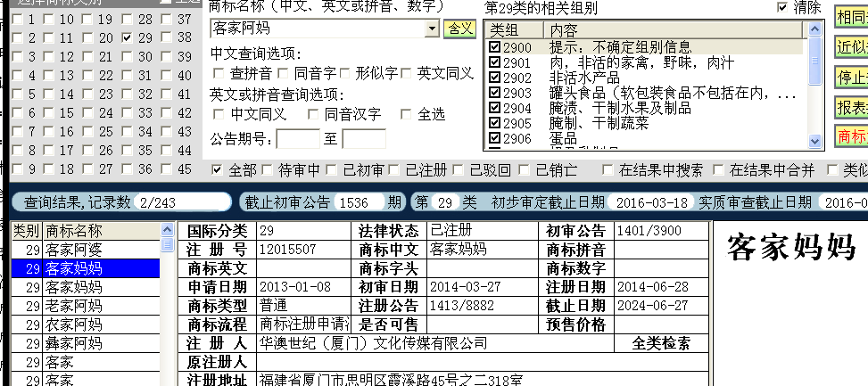This screenshot has width=868, height=386.
Task: Click the 申请日期 value 2013-01-08
Action: (x=295, y=287)
